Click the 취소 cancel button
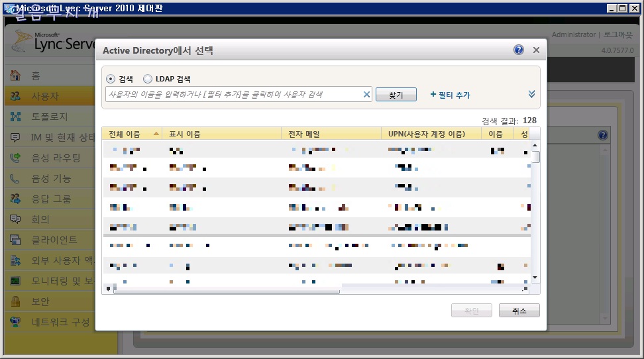Screen dimensions: 644x359 519,311
